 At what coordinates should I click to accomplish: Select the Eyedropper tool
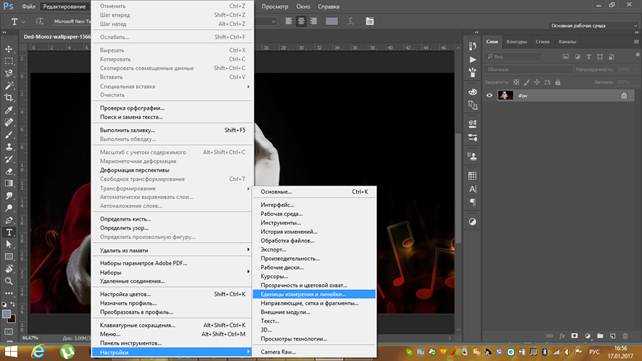[x=9, y=110]
